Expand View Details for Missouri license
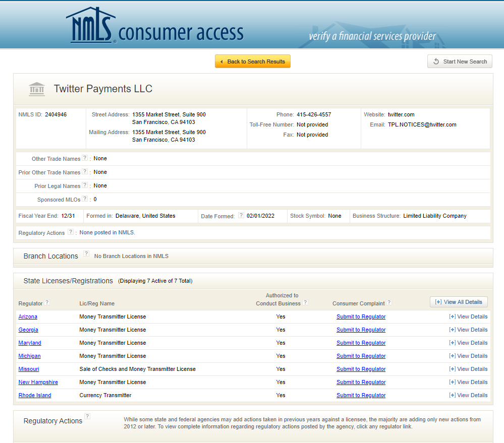This screenshot has width=504, height=443. click(x=468, y=369)
